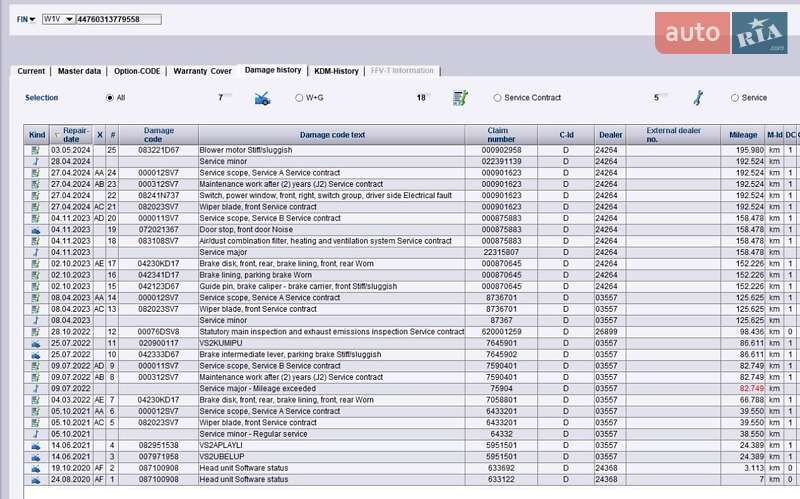Click the Damage code column header
Screen dimensions: 800x499
pyautogui.click(x=159, y=135)
